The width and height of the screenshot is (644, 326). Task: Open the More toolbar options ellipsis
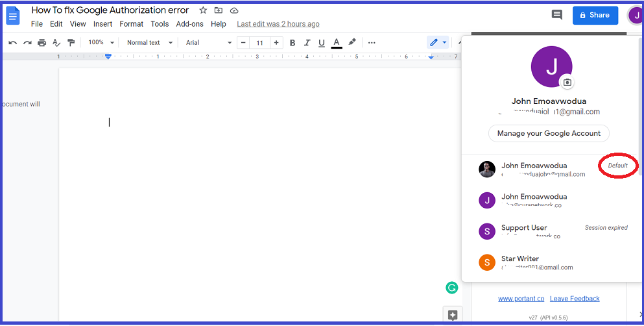371,42
